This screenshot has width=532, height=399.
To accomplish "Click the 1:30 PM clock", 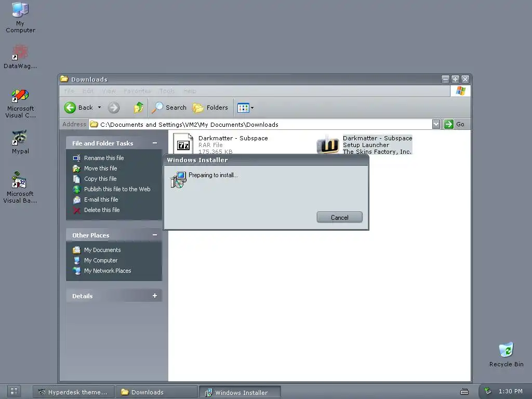I will (511, 391).
